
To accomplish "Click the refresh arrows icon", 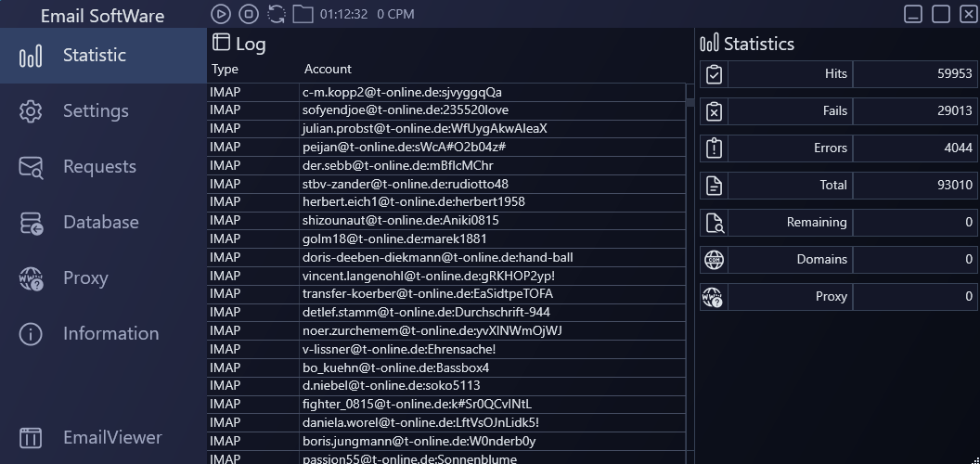I will [x=276, y=14].
